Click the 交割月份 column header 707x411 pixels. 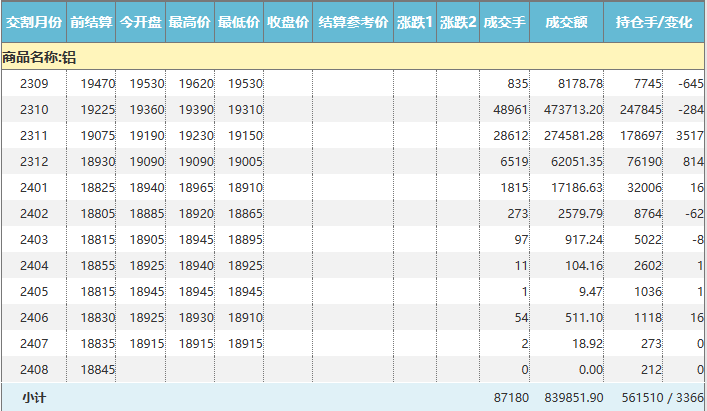pos(34,21)
